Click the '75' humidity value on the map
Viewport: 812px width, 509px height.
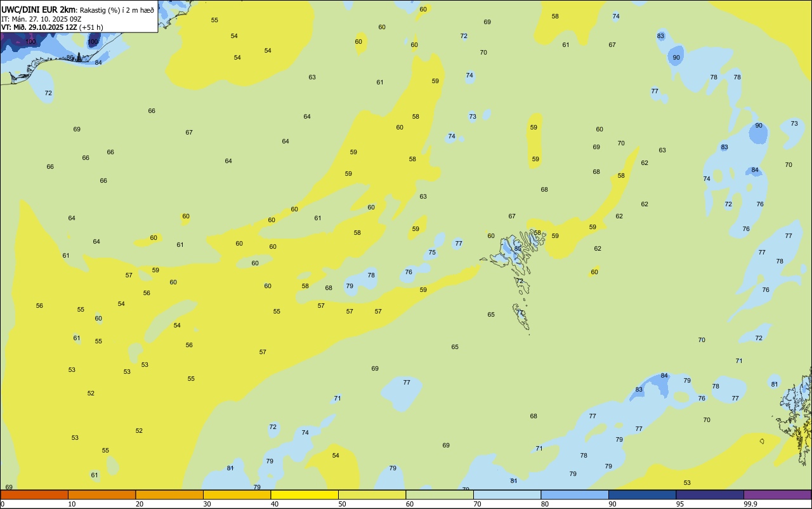pos(432,253)
